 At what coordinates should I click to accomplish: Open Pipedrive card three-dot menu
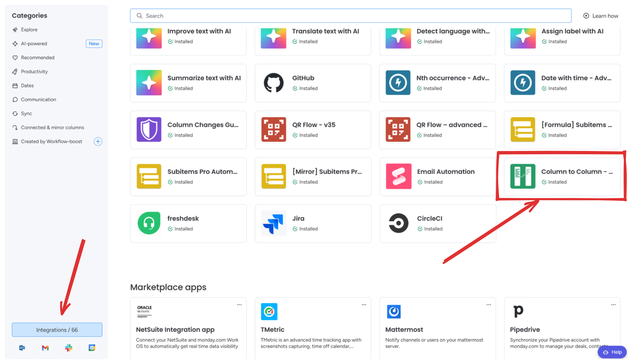613,305
